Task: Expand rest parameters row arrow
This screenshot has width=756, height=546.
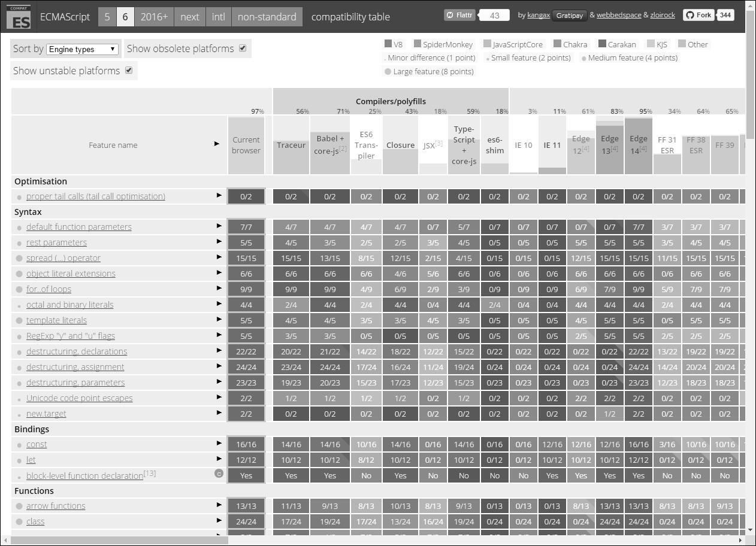Action: click(219, 241)
